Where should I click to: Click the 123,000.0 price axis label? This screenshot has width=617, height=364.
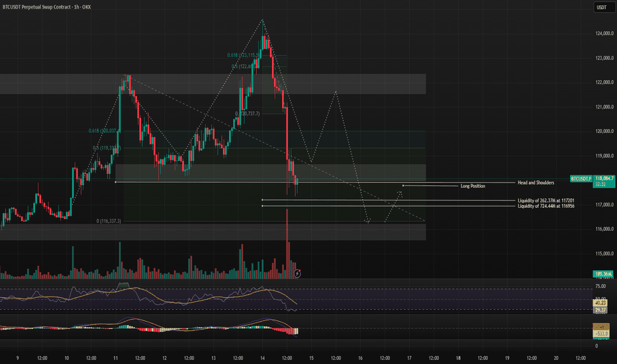coord(604,58)
